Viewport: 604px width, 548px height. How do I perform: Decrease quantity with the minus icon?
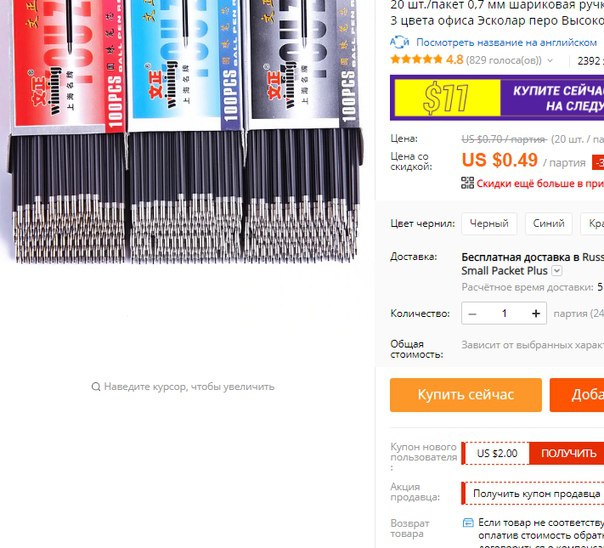472,313
